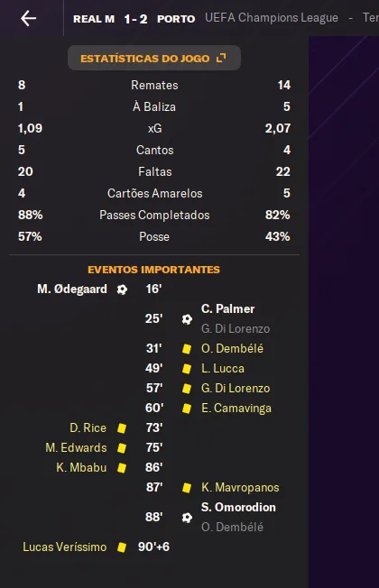Open Estatísticas do Jogo expanded view

coord(153,58)
